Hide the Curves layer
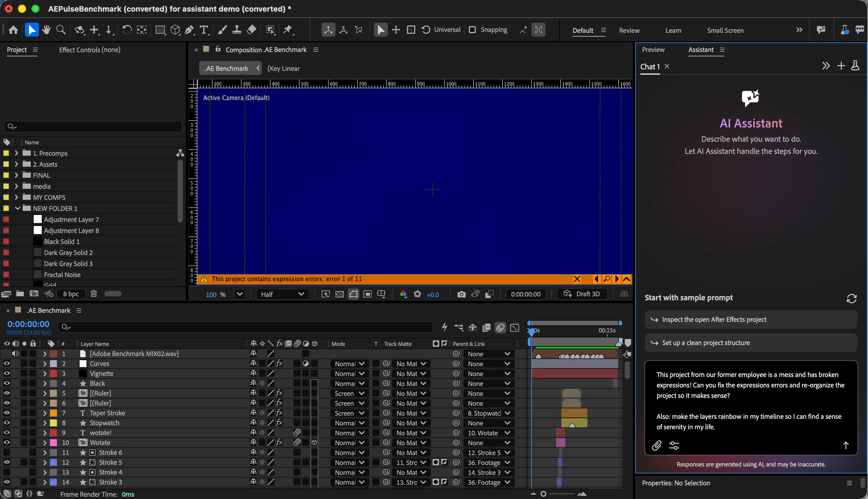868x499 pixels. pos(6,364)
